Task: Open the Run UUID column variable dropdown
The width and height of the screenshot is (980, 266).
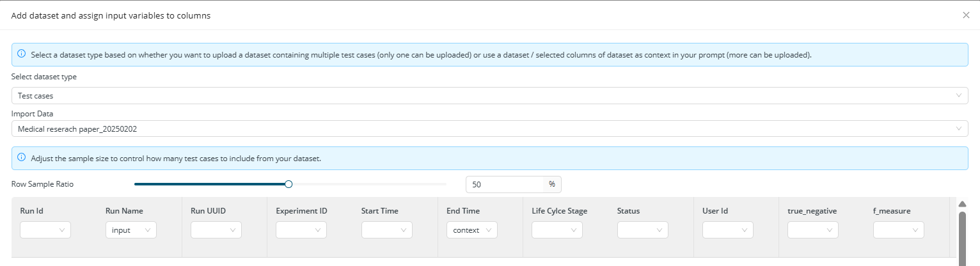Action: point(216,230)
